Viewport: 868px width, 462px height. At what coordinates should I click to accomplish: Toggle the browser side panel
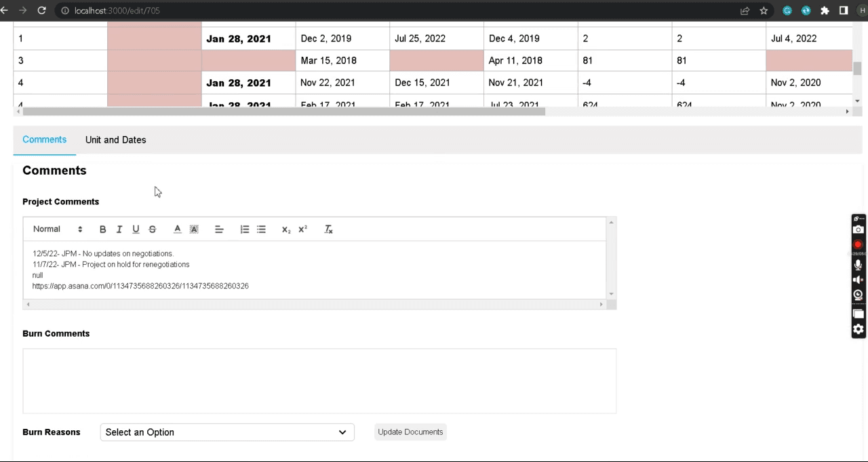844,11
